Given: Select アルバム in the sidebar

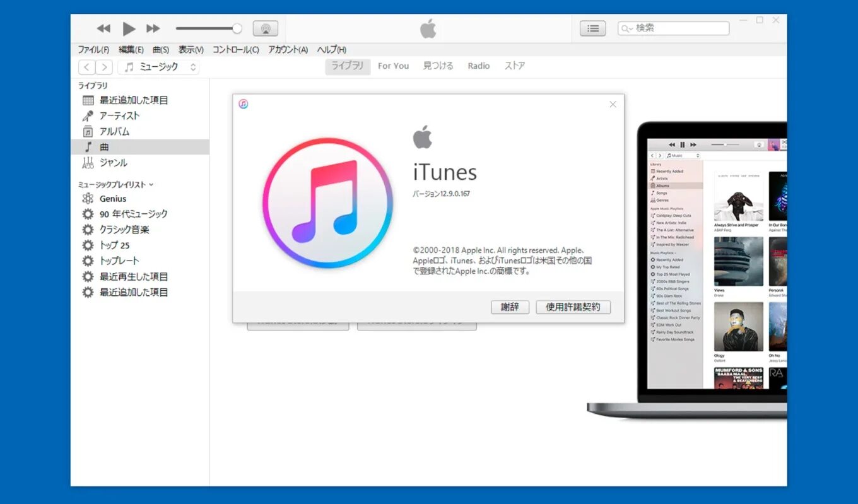Looking at the screenshot, I should [140, 132].
